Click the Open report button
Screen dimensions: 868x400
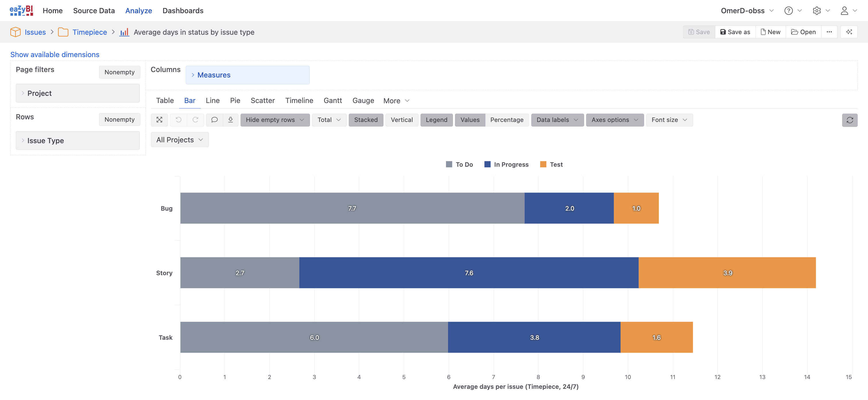point(803,32)
